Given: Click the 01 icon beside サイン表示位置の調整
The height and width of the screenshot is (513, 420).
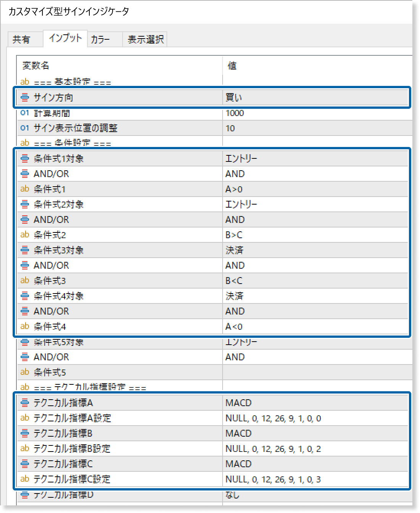Looking at the screenshot, I should 24,128.
